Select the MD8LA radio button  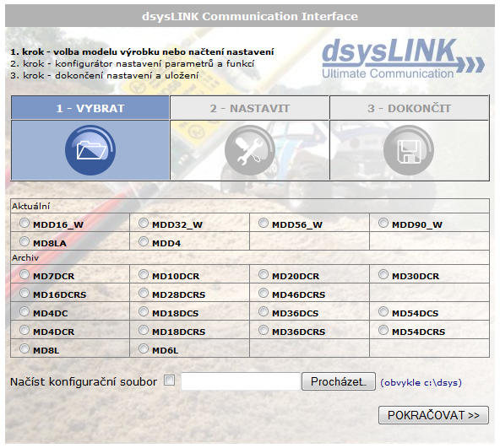coord(24,241)
